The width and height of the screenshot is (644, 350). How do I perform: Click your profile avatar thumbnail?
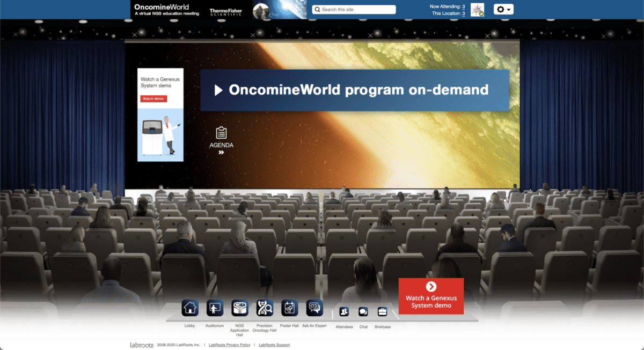477,9
